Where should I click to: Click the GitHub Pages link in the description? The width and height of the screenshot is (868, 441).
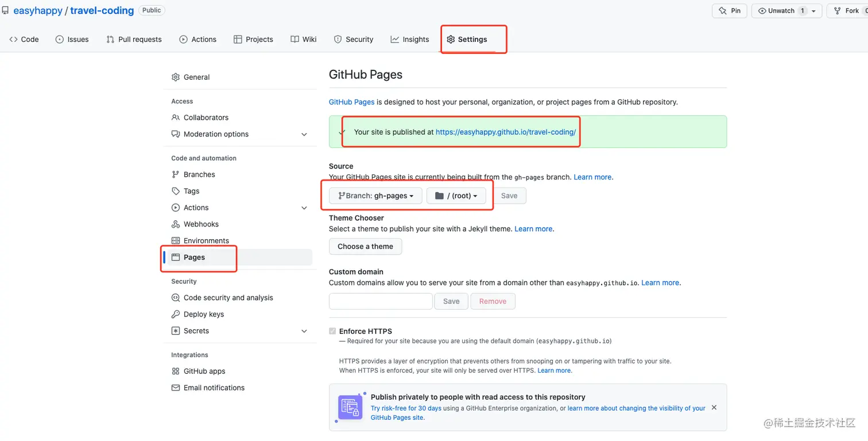click(x=351, y=102)
